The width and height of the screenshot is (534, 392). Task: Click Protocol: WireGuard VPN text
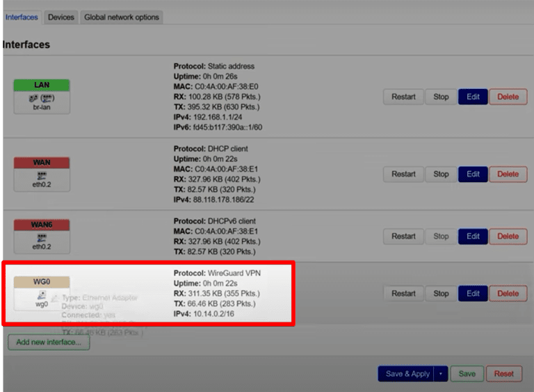217,273
